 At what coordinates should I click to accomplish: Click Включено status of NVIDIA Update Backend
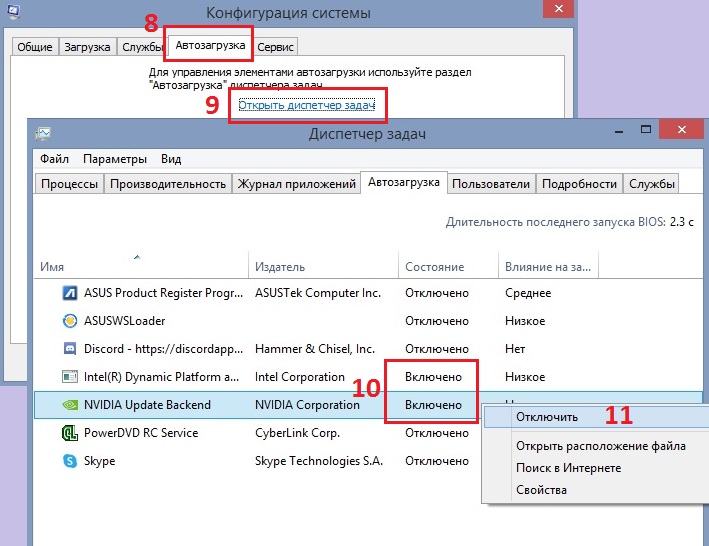[433, 405]
